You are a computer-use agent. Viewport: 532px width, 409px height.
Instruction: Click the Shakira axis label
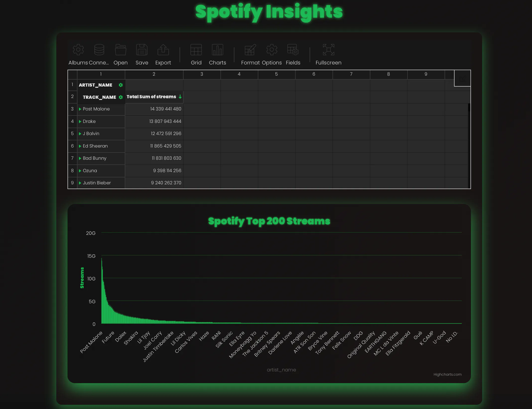pos(131,338)
